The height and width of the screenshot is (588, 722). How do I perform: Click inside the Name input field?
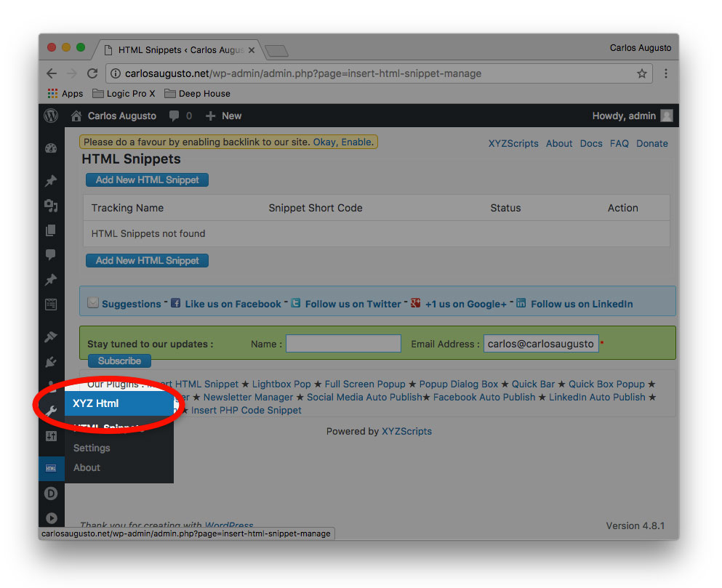(x=342, y=343)
